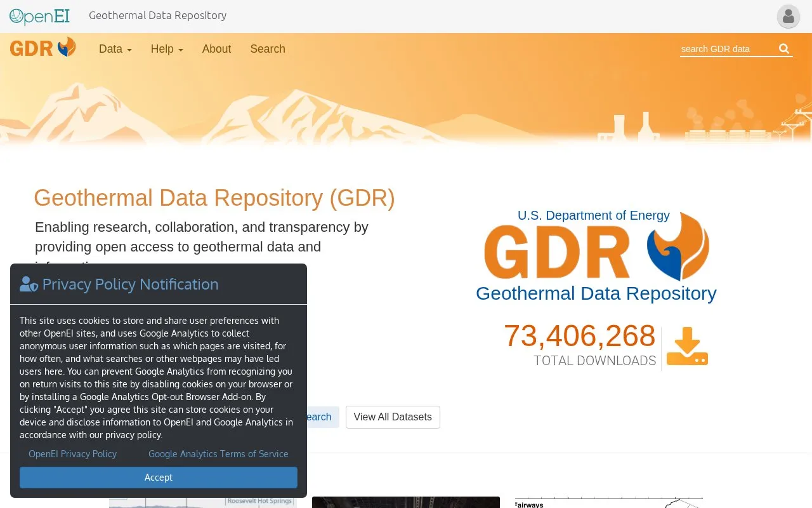Accept the privacy policy notification
812x508 pixels.
click(159, 478)
